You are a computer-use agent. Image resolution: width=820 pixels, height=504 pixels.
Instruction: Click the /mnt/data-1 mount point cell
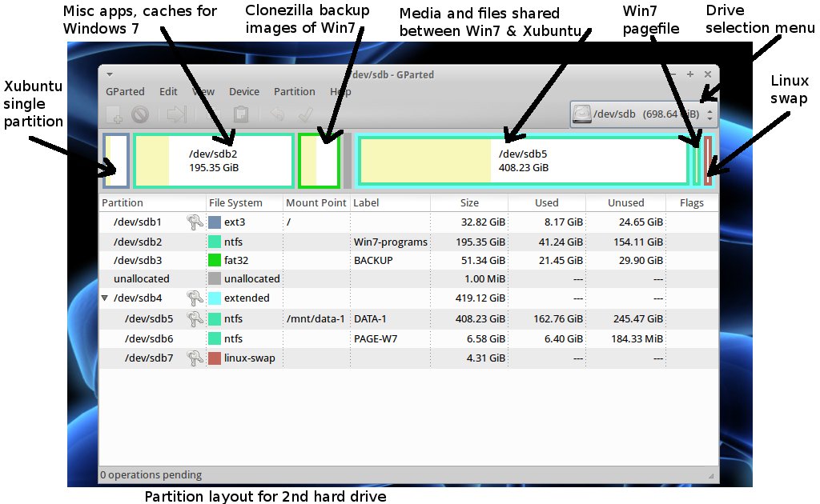point(316,318)
